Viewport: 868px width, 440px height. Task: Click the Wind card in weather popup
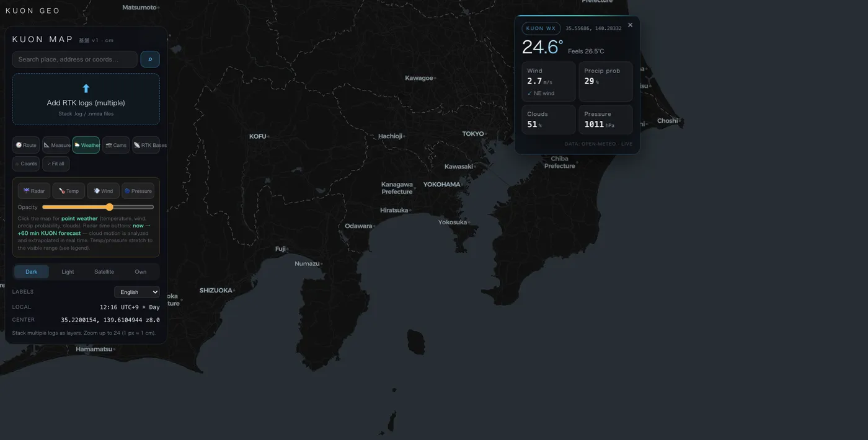549,81
